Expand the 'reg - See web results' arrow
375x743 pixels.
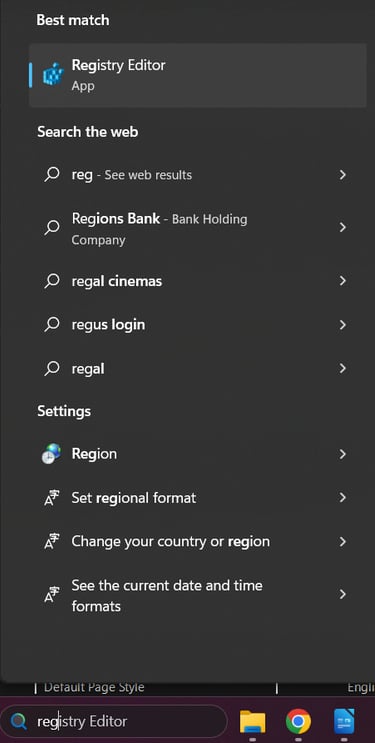[x=343, y=175]
